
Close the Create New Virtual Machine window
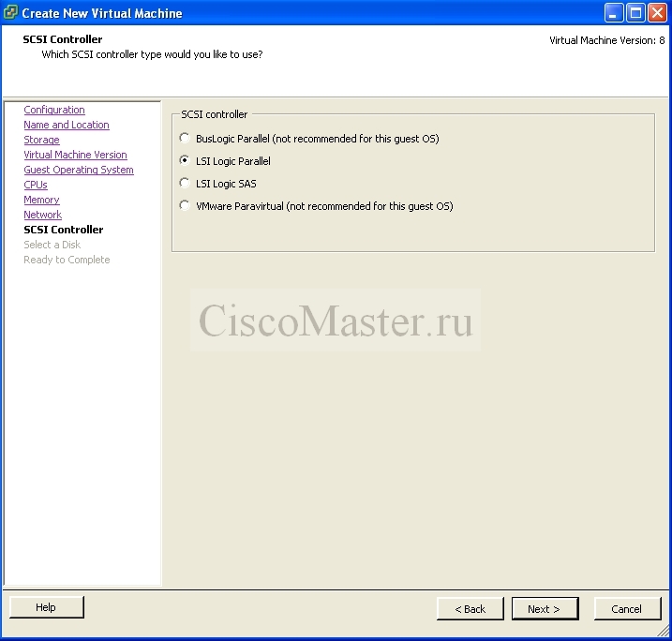pyautogui.click(x=657, y=13)
